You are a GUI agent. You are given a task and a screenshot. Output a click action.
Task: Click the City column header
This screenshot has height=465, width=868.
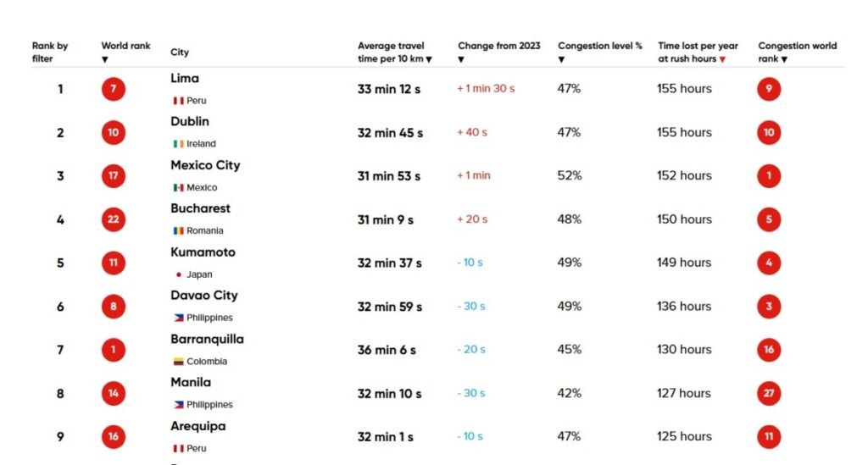click(x=180, y=53)
